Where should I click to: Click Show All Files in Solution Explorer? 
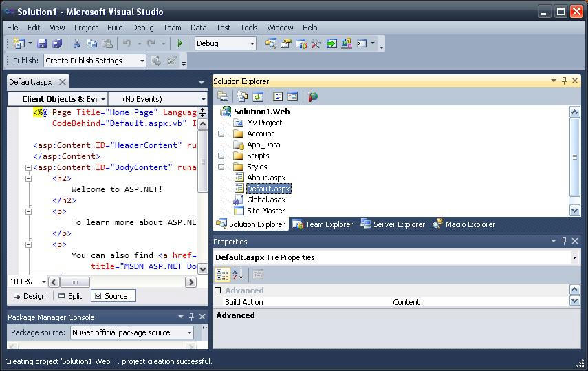tap(243, 97)
